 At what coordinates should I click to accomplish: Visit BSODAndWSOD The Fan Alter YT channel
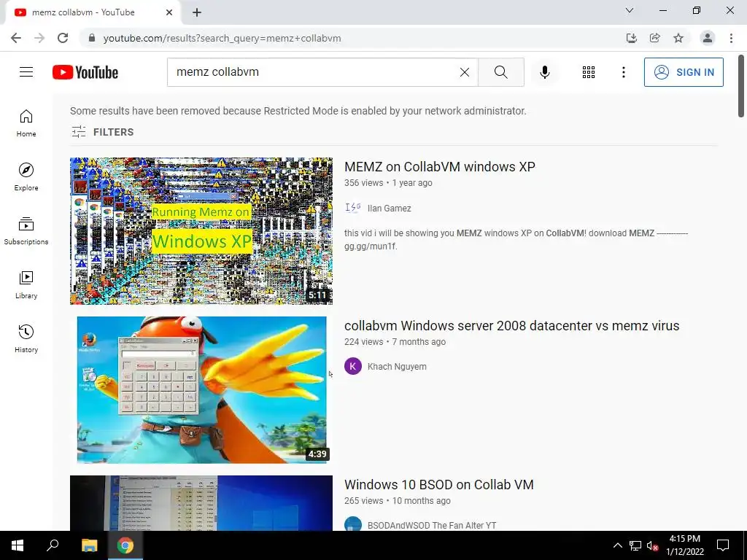432,525
